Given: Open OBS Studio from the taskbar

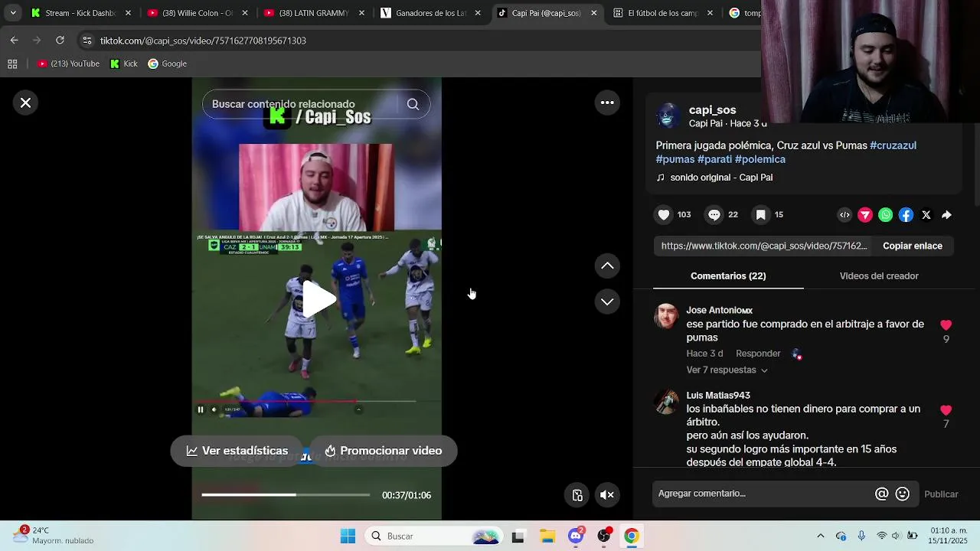Looking at the screenshot, I should (604, 536).
